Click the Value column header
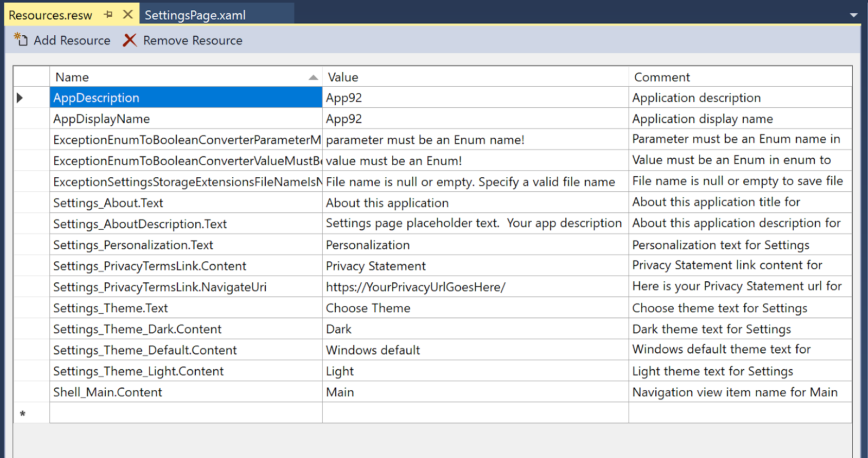868x458 pixels. point(475,77)
